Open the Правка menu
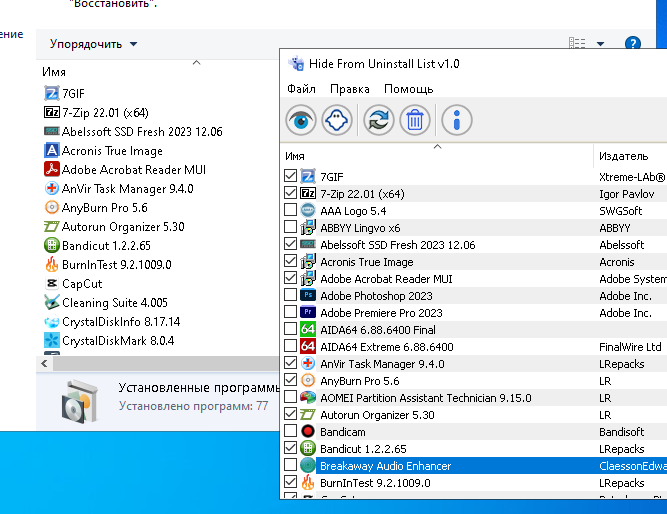Viewport: 667px width, 514px height. (x=350, y=89)
